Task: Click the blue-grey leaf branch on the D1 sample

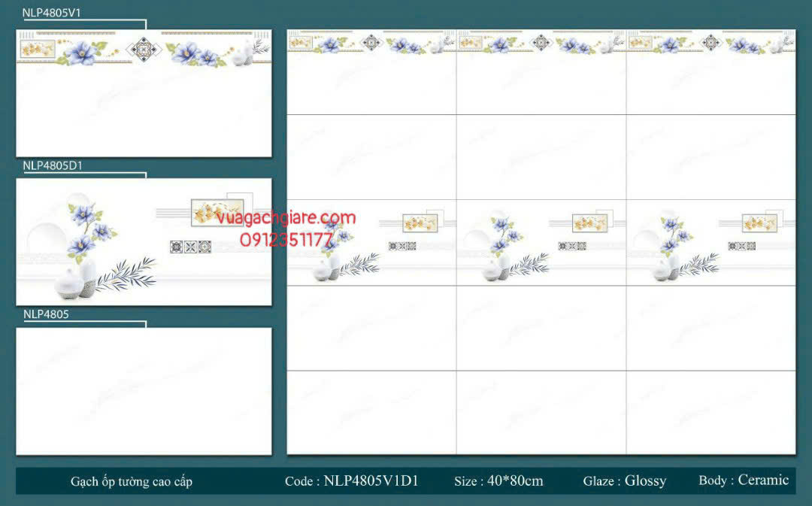Action: pyautogui.click(x=128, y=271)
